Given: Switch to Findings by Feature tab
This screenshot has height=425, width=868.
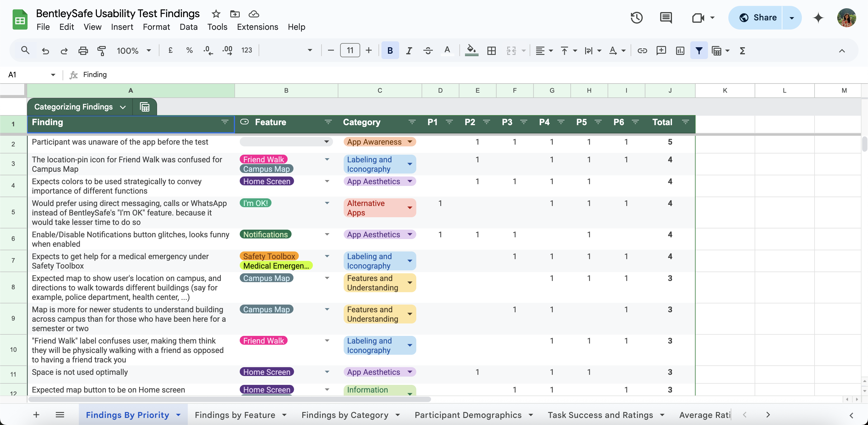Looking at the screenshot, I should click(235, 415).
